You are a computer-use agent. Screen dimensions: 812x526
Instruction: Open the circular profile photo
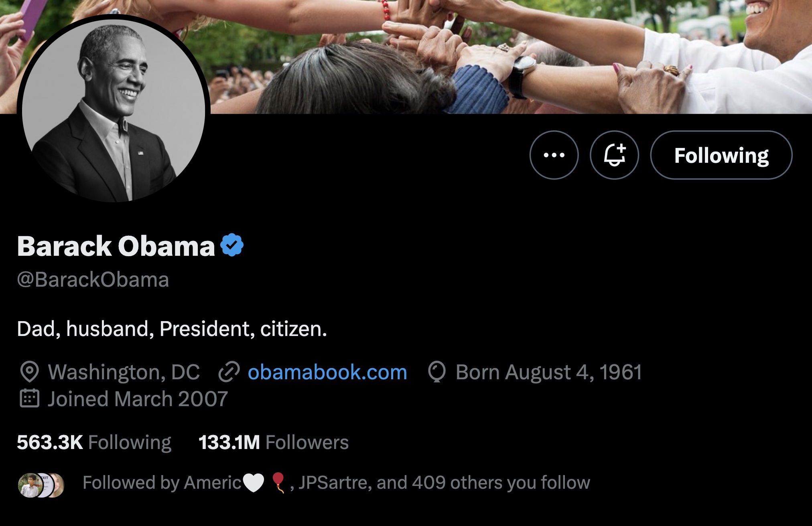point(114,111)
